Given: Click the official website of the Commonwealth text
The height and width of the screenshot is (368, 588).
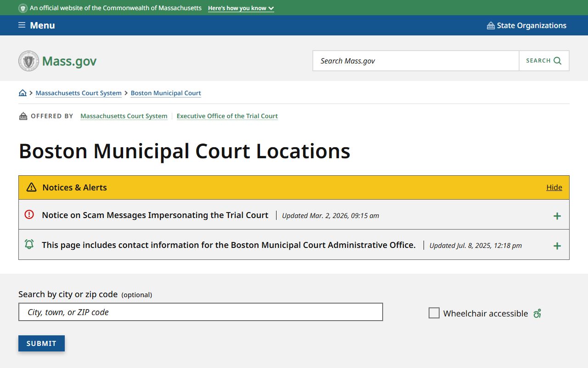Looking at the screenshot, I should (116, 8).
